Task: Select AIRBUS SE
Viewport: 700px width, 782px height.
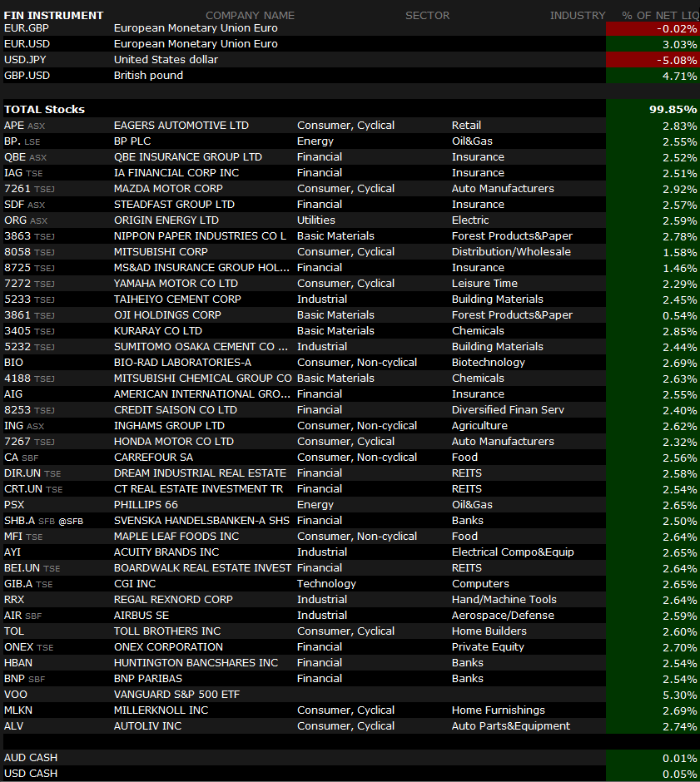Action: click(141, 616)
